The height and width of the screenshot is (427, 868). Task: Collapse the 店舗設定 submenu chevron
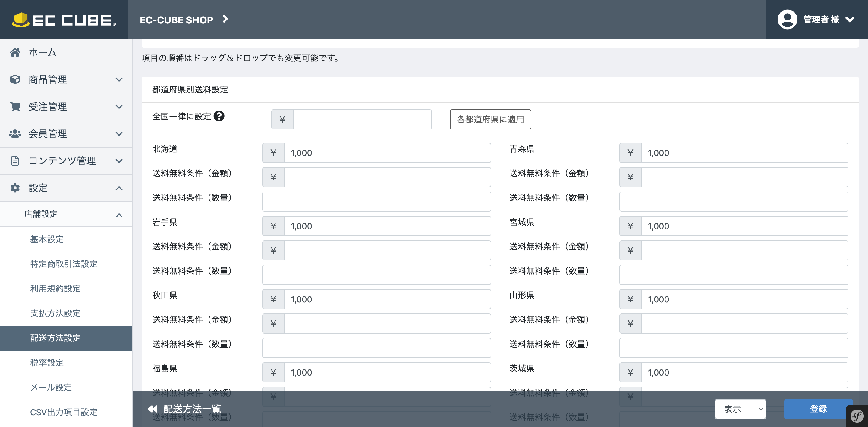tap(119, 215)
